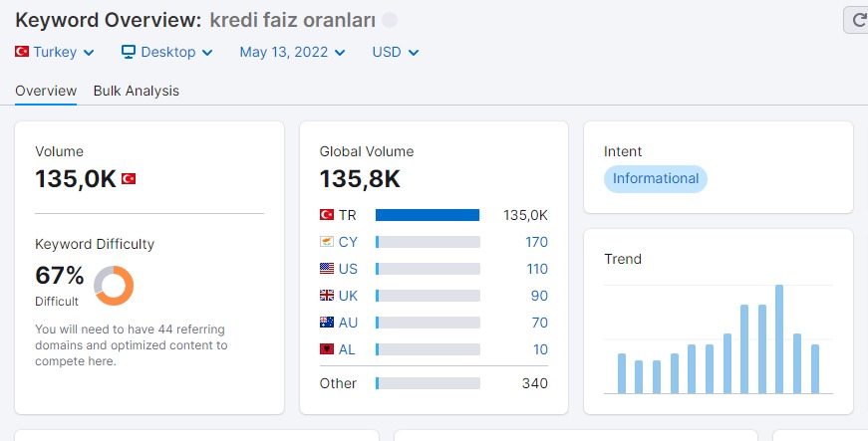Click the 10 volume value for AL
Image resolution: width=868 pixels, height=441 pixels.
click(x=540, y=349)
